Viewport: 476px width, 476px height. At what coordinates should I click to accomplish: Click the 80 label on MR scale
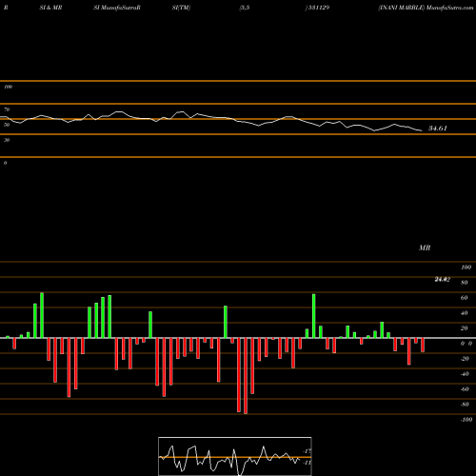(465, 283)
